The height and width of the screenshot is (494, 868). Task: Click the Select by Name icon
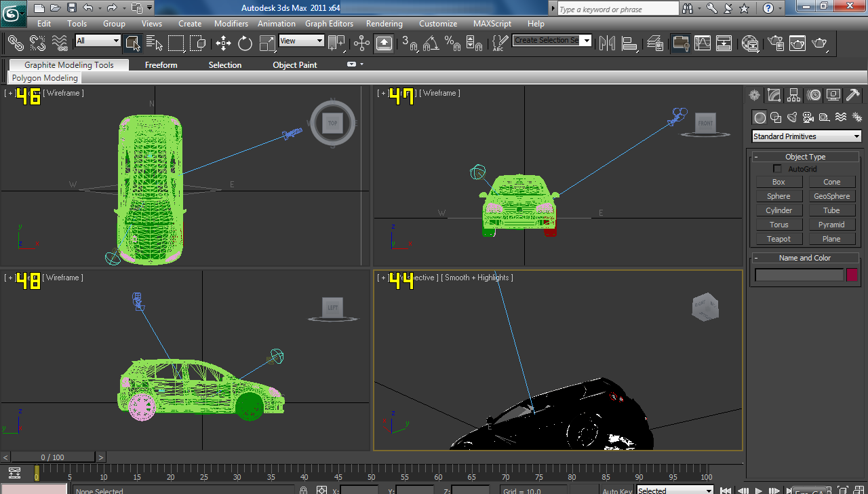[155, 43]
